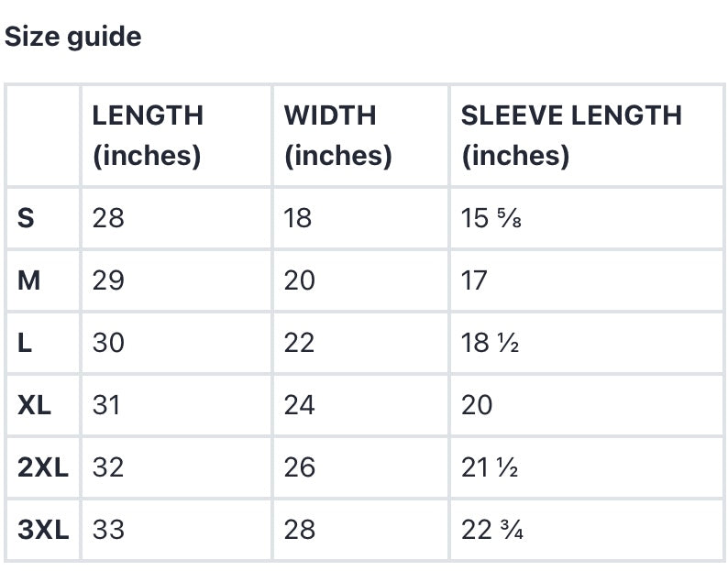The height and width of the screenshot is (571, 728).
Task: Choose the XL size row label
Action: point(35,405)
